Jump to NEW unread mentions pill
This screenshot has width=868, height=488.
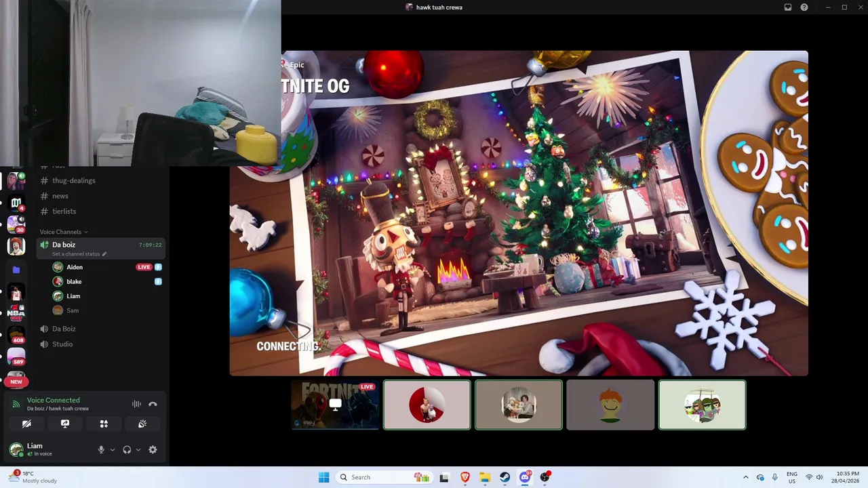coord(16,382)
